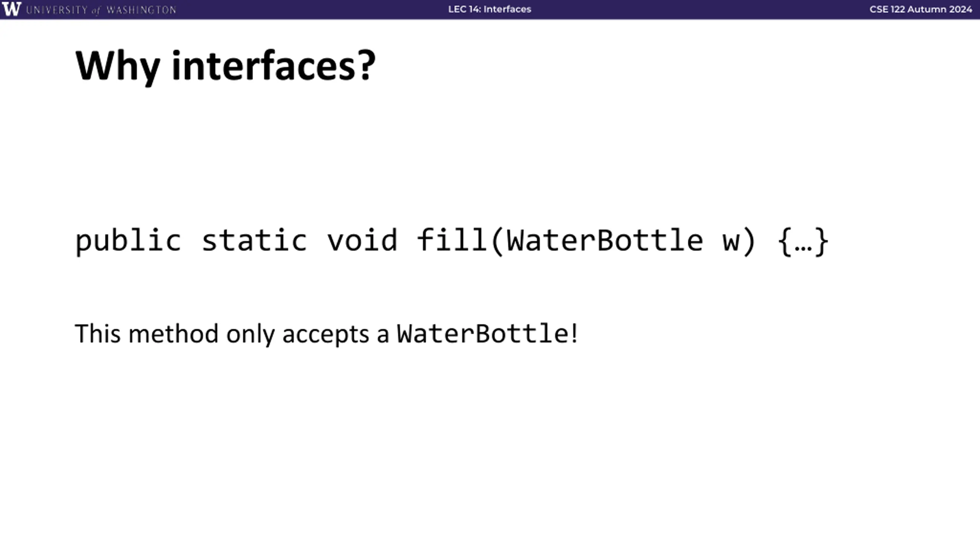Click the 'WaterBottle' parameter type in the signature

coord(604,240)
